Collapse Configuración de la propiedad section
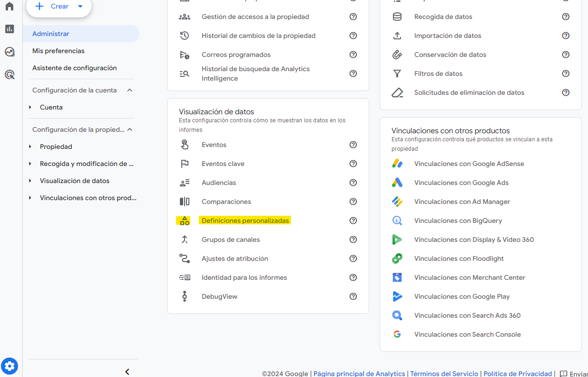This screenshot has width=588, height=377. pyautogui.click(x=130, y=129)
